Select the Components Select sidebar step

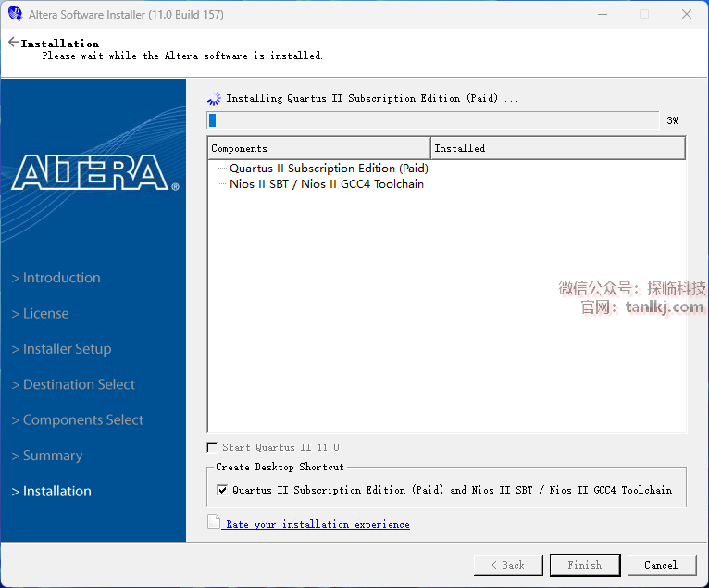point(82,420)
